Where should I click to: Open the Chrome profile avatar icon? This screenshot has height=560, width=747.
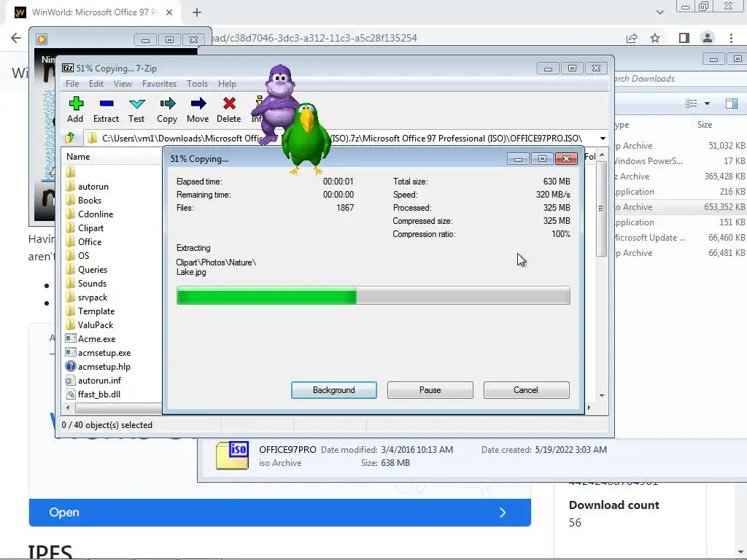coord(708,38)
